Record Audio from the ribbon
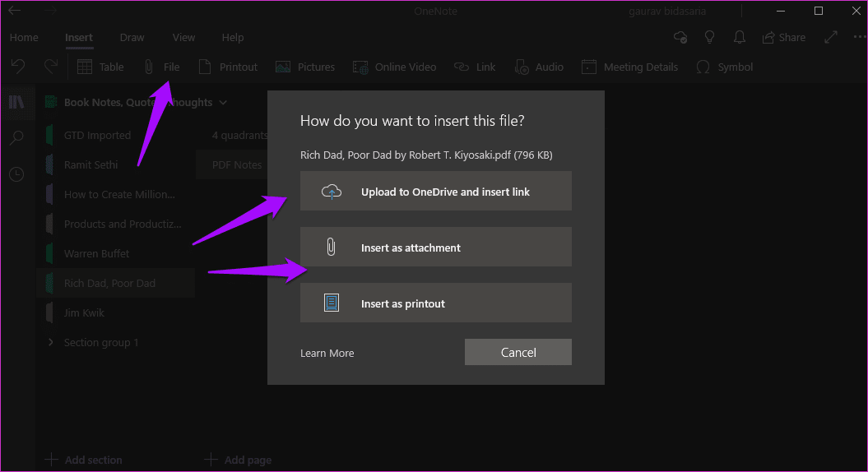Screen dimensions: 868x472 (x=539, y=67)
